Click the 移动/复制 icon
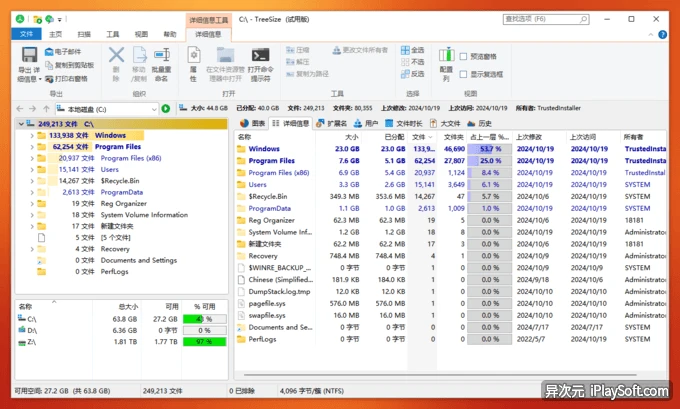Screen dimensions: 680x409 point(139,55)
